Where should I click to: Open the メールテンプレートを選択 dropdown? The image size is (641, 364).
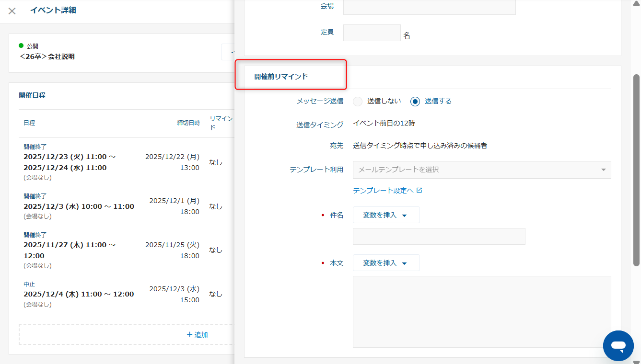pos(481,170)
